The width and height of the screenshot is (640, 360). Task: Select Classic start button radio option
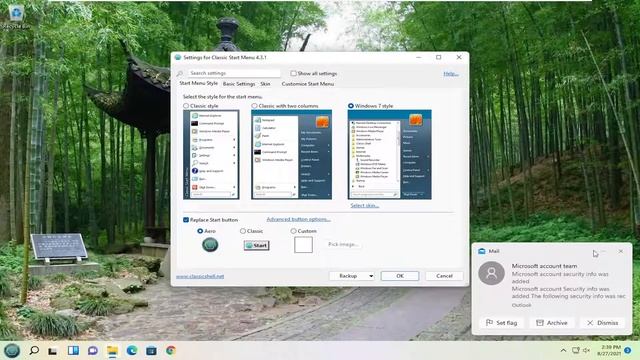243,231
